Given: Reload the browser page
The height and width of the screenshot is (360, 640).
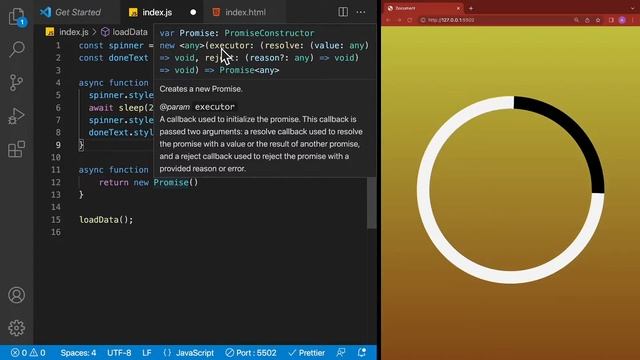Looking at the screenshot, I should [410, 20].
